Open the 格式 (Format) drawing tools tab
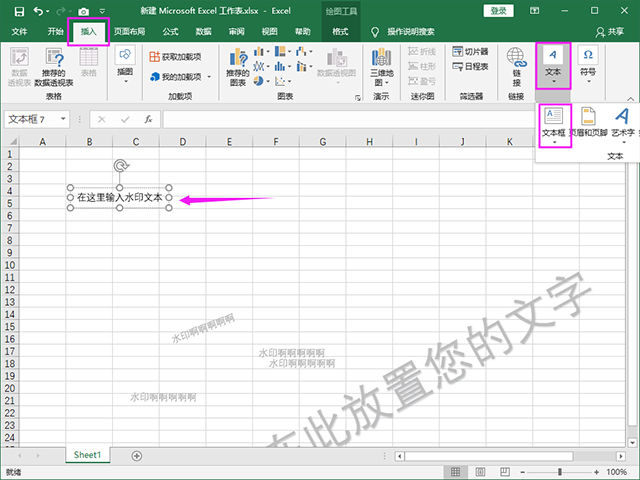The height and width of the screenshot is (480, 640). click(x=340, y=31)
